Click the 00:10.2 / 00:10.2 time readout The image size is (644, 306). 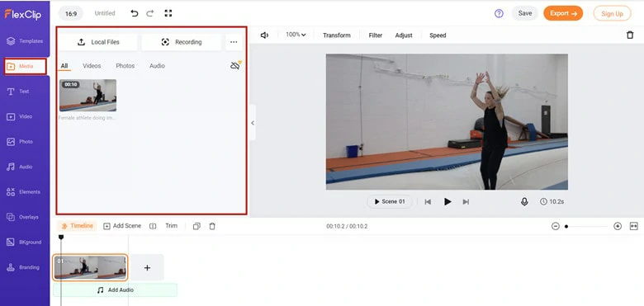[x=347, y=226]
